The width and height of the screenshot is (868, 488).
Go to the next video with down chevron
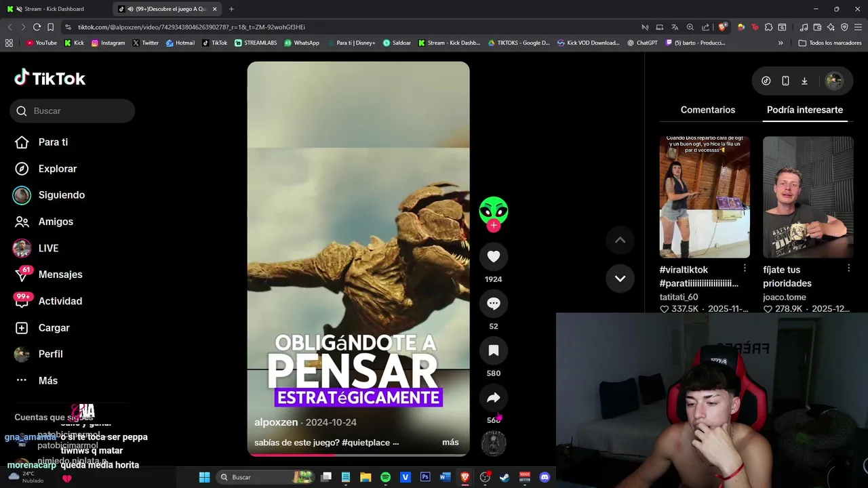[x=620, y=279]
